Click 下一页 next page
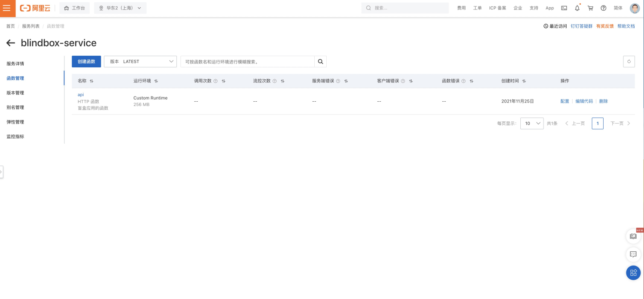 (x=620, y=124)
